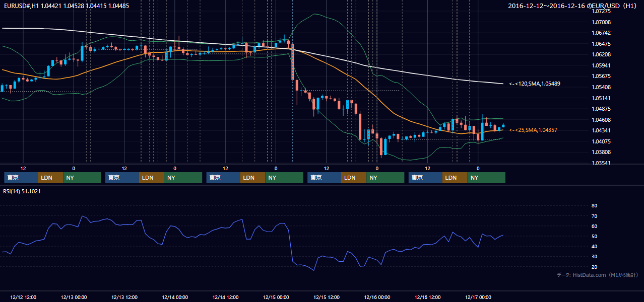
Task: Click the 1.04875 price axis label
Action: click(x=602, y=109)
